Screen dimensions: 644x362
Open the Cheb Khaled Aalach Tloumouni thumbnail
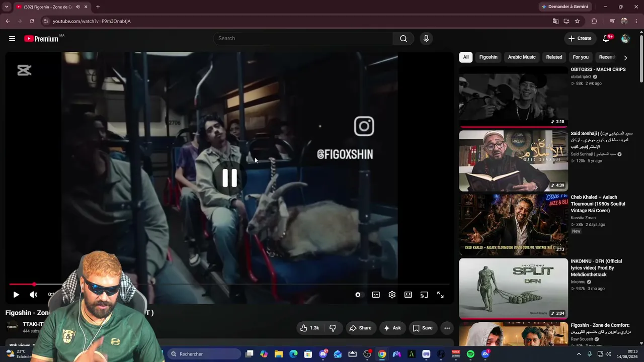(x=513, y=225)
